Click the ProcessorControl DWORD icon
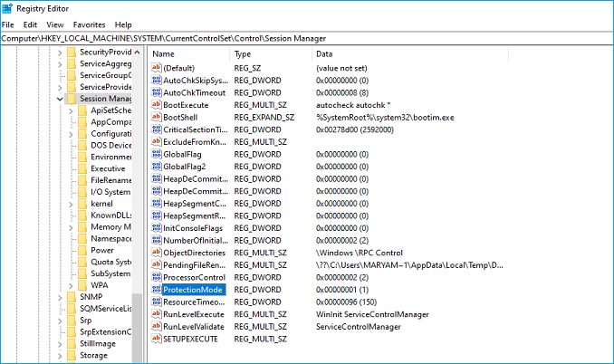The width and height of the screenshot is (614, 364). 157,277
